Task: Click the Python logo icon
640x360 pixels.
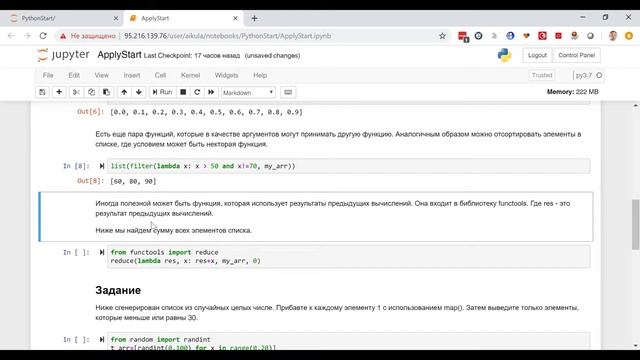Action: 504,55
